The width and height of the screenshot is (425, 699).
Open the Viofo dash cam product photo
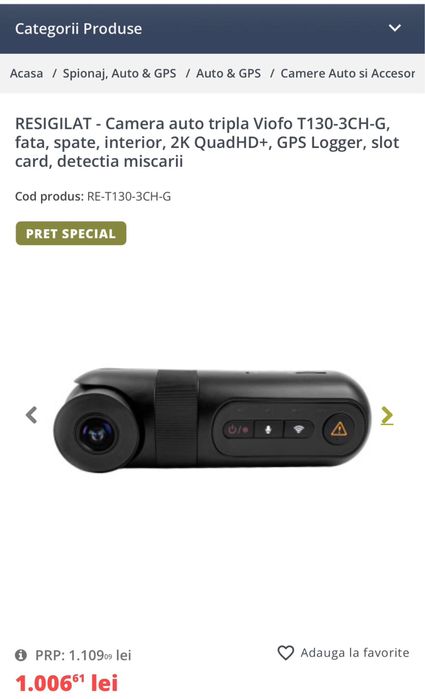pyautogui.click(x=212, y=419)
